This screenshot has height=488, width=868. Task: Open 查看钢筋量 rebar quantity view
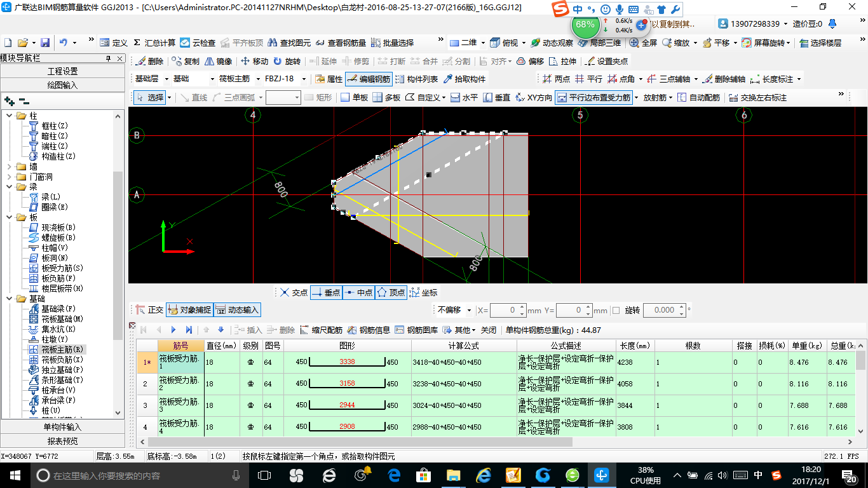[x=341, y=43]
